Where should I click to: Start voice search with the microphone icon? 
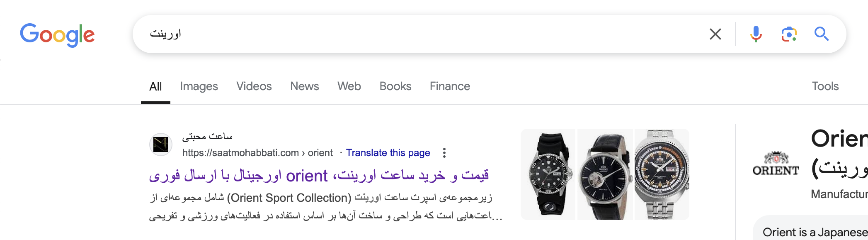(756, 34)
